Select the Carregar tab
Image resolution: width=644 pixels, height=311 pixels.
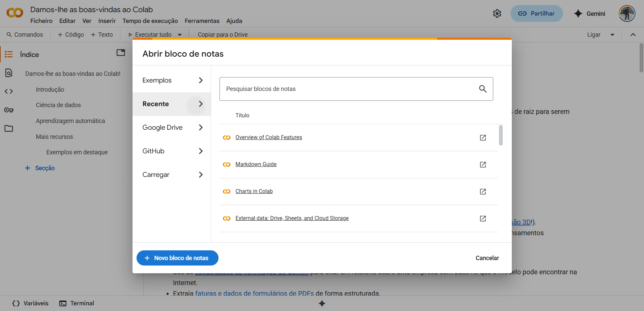coord(172,175)
